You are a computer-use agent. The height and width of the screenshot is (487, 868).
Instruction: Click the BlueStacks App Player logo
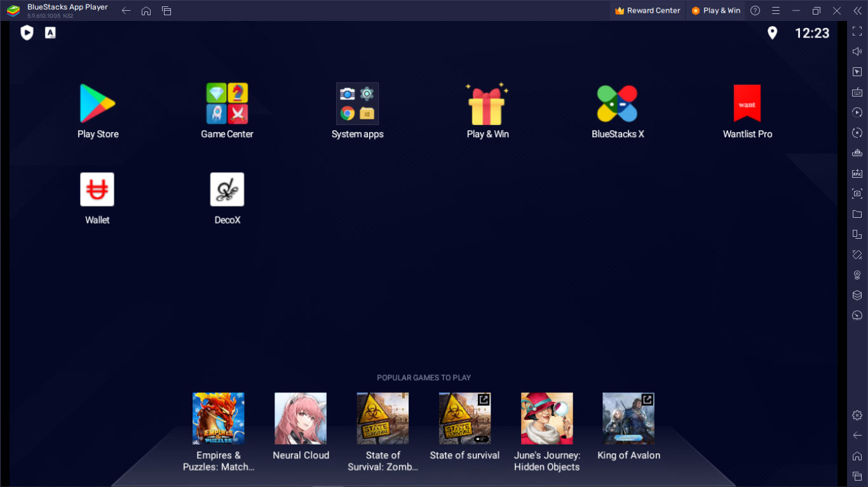tap(13, 11)
